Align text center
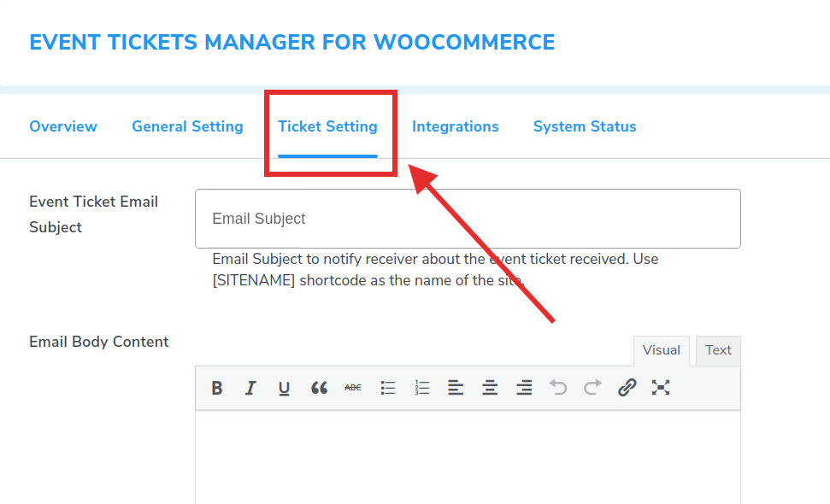 coord(490,388)
